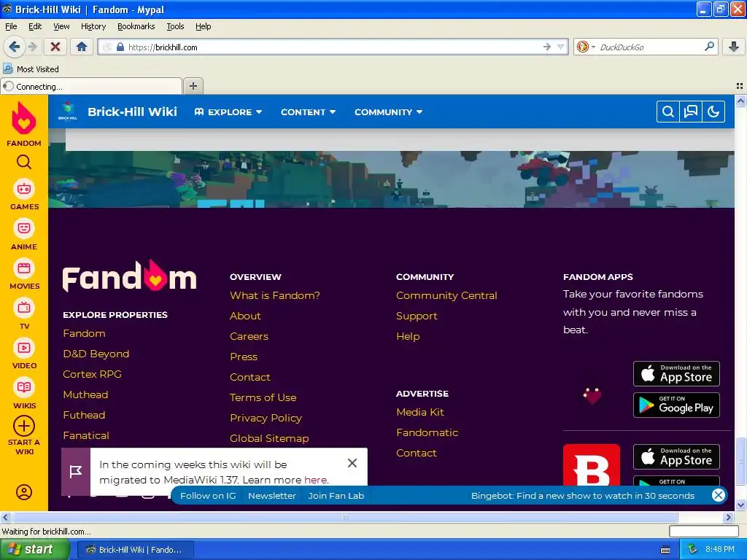The width and height of the screenshot is (747, 560).
Task: Open the Media Kit link
Action: (x=419, y=412)
